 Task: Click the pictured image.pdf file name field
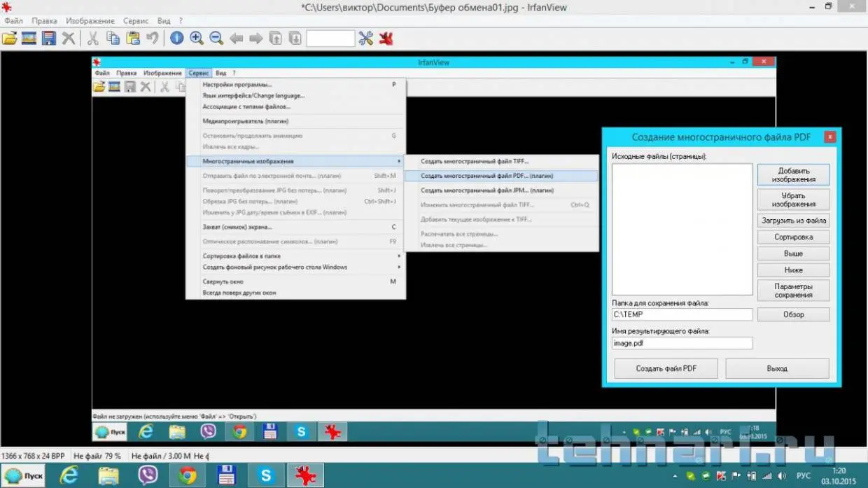(682, 343)
